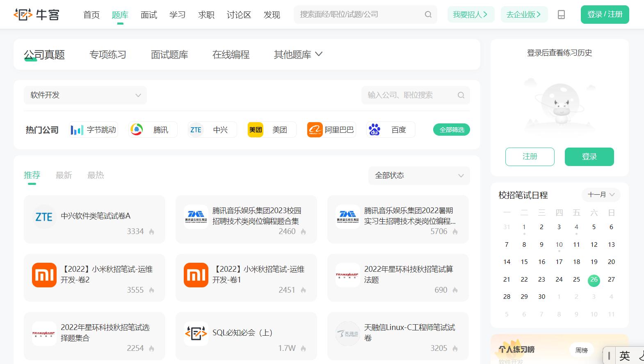Click the 英 input method indicator
Image resolution: width=644 pixels, height=364 pixels.
[625, 355]
